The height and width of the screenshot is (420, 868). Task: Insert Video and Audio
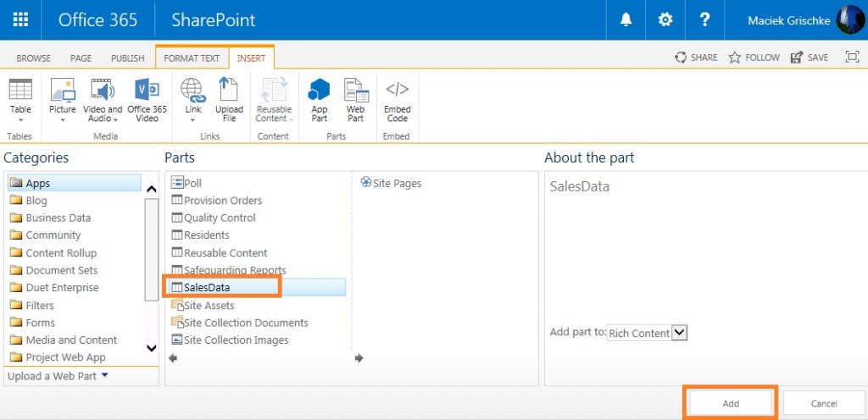pos(103,99)
